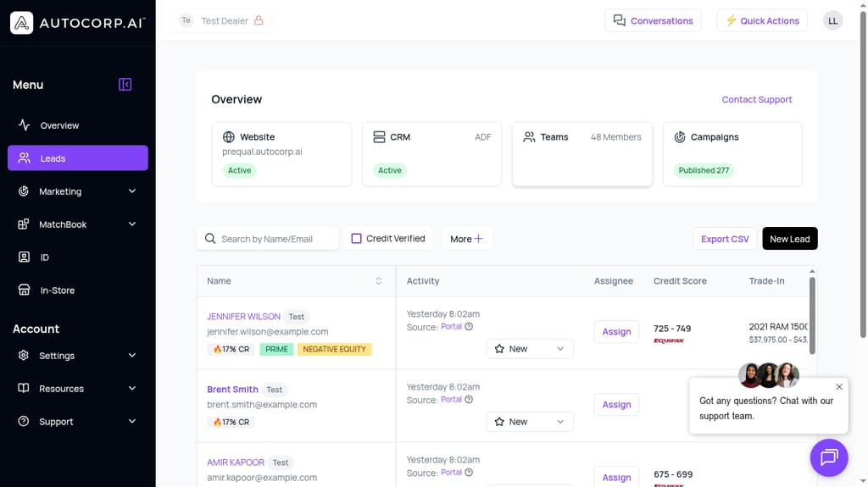Expand the Resources menu chevron

(132, 388)
